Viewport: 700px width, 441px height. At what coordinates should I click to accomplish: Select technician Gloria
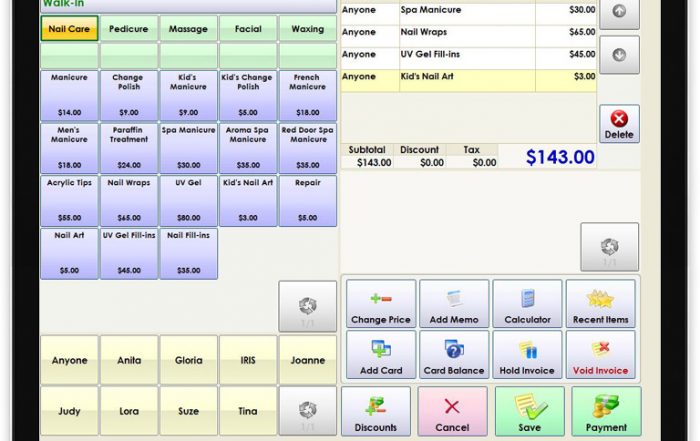pos(188,360)
